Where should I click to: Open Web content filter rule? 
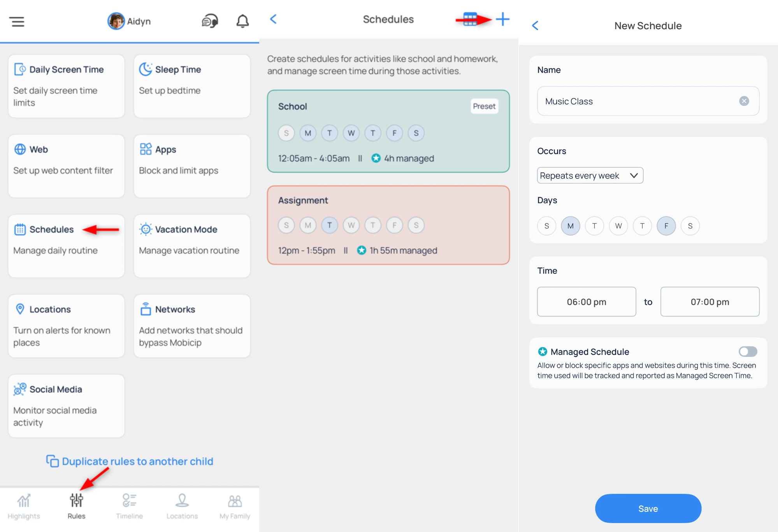pyautogui.click(x=66, y=166)
